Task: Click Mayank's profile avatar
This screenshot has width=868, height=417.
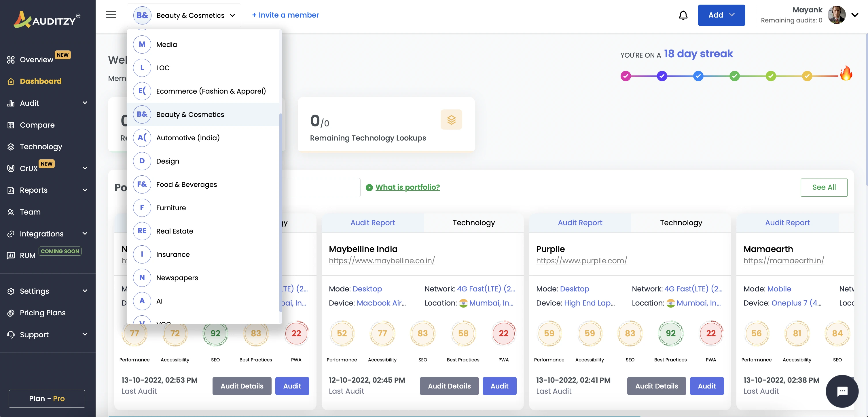Action: pyautogui.click(x=837, y=15)
